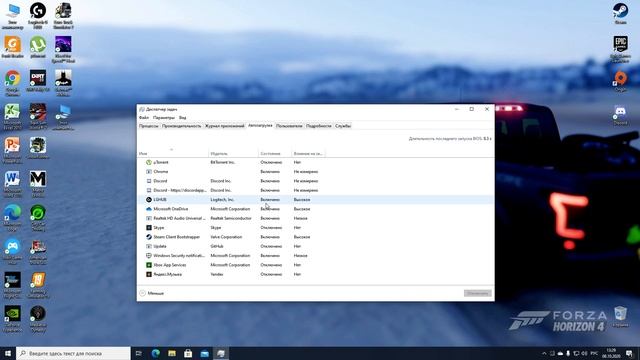
Task: Open Microsoft Store from the taskbar
Action: click(x=188, y=353)
